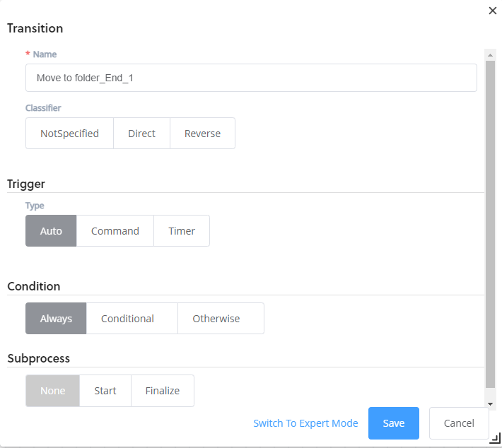
Task: Click the vertical scrollbar thumb
Action: point(490,224)
